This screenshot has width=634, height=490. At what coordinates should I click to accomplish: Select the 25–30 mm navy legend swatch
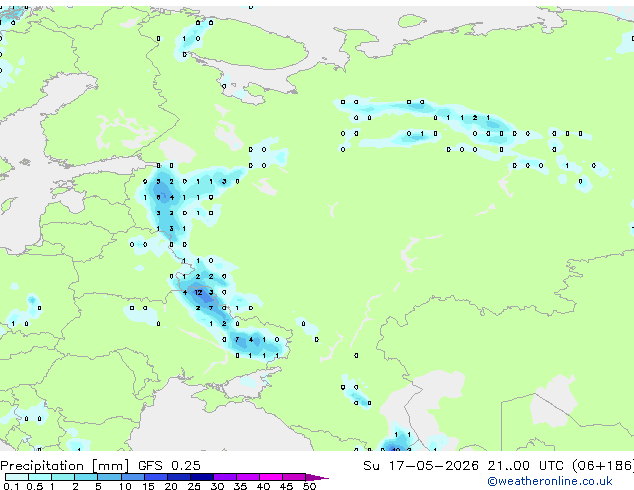(201, 477)
